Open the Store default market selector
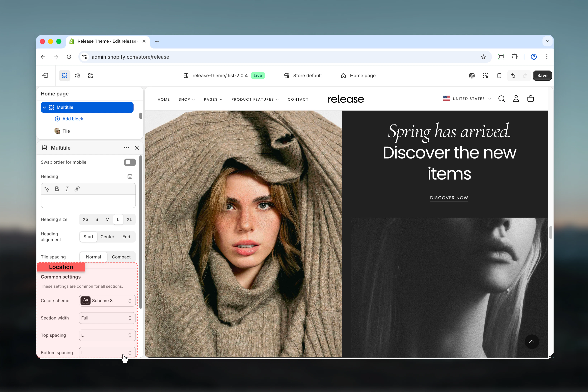The height and width of the screenshot is (392, 588). [303, 75]
